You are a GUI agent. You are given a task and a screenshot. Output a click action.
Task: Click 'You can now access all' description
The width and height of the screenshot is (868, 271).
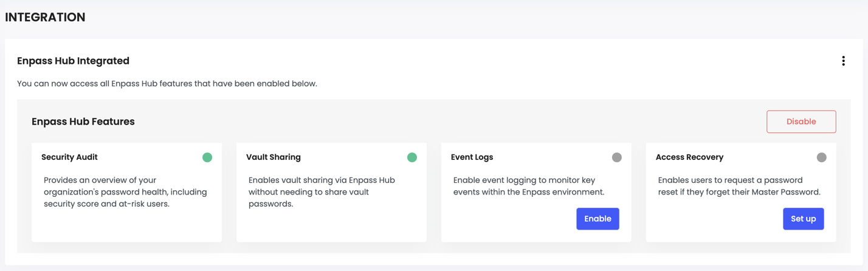(x=167, y=83)
